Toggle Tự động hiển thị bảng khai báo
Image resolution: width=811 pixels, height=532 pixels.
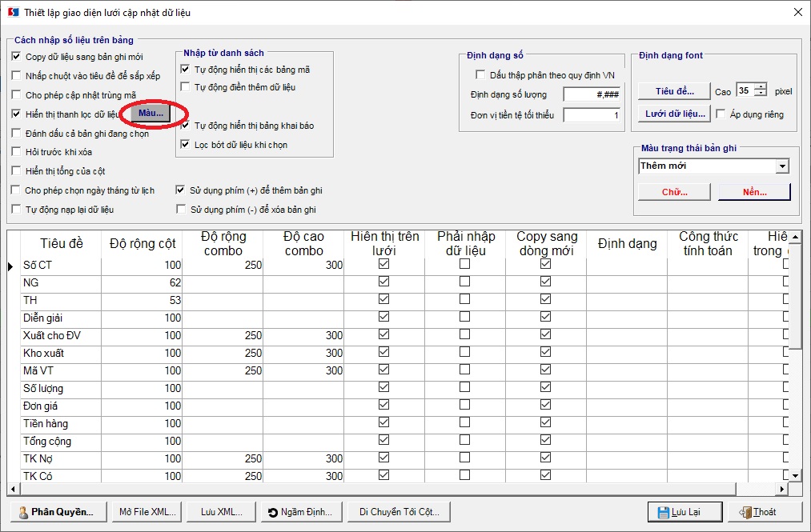pyautogui.click(x=185, y=125)
